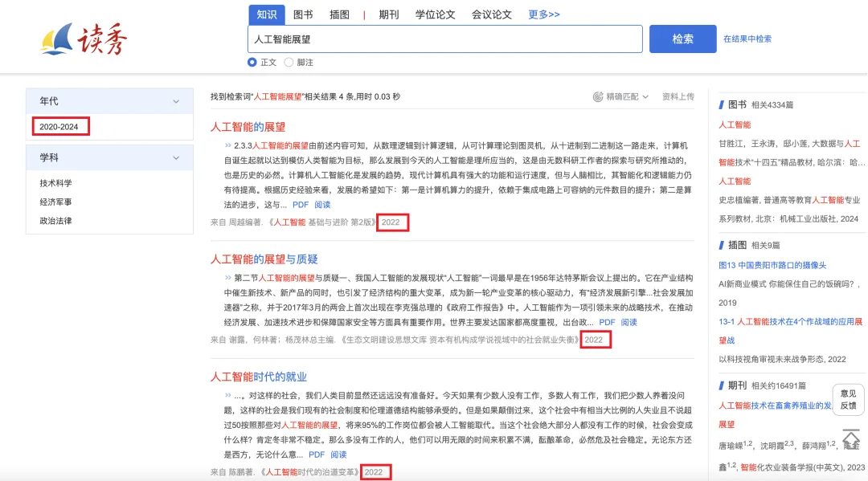Click source text 以科技视角审视未来战争形态, 2022
The width and height of the screenshot is (868, 481).
point(782,360)
